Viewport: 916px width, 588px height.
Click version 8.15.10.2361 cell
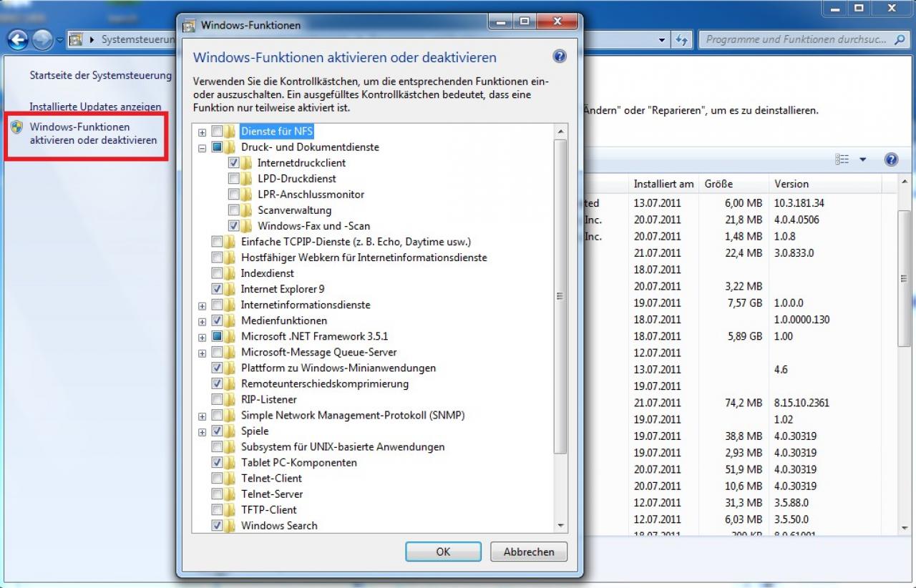pos(801,403)
